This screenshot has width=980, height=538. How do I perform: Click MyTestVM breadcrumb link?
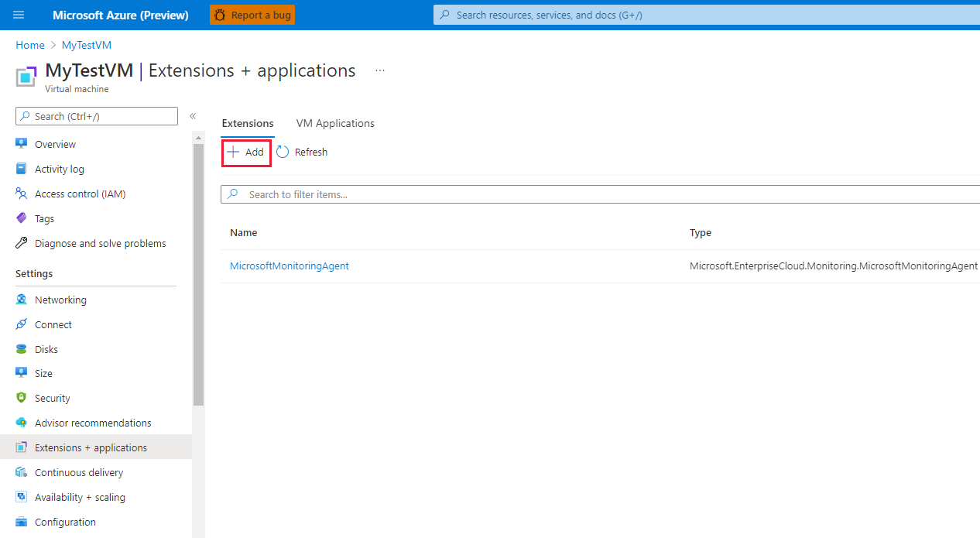pos(87,45)
